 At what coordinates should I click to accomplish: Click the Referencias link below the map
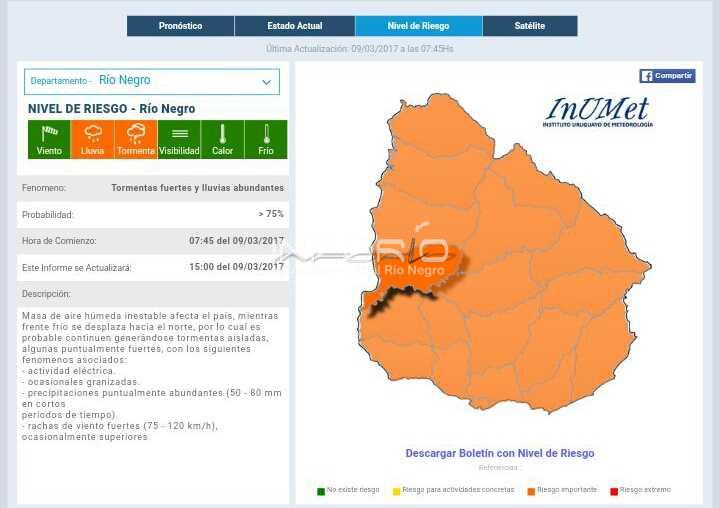click(499, 467)
